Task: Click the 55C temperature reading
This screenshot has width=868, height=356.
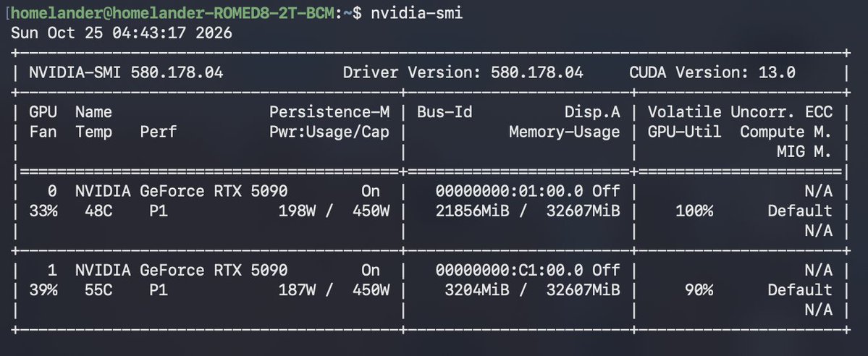Action: (x=98, y=290)
